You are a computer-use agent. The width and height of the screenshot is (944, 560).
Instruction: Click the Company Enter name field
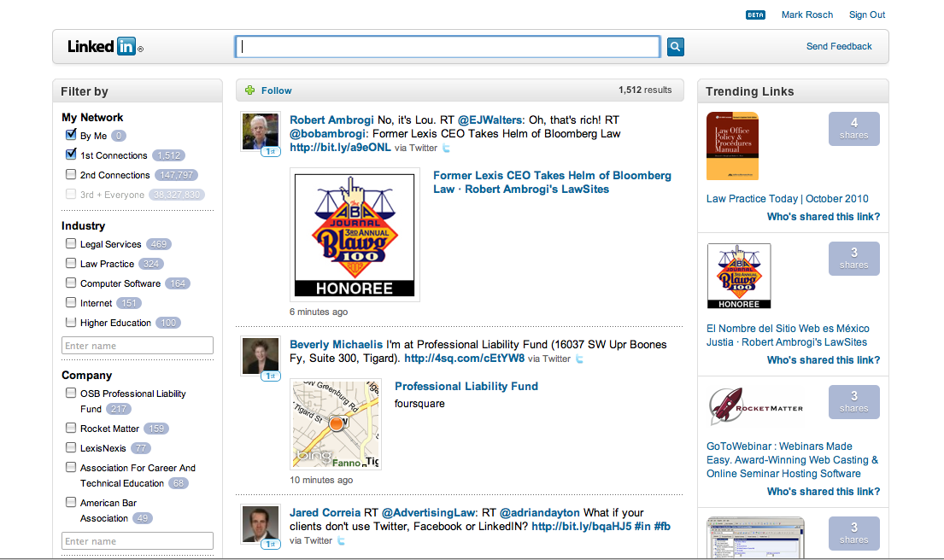[x=138, y=540]
